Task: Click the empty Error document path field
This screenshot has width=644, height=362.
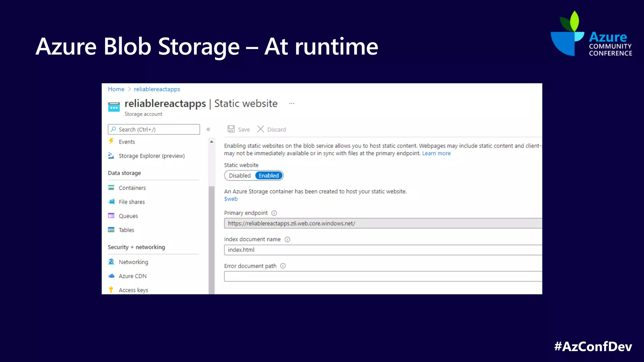Action: pyautogui.click(x=383, y=277)
